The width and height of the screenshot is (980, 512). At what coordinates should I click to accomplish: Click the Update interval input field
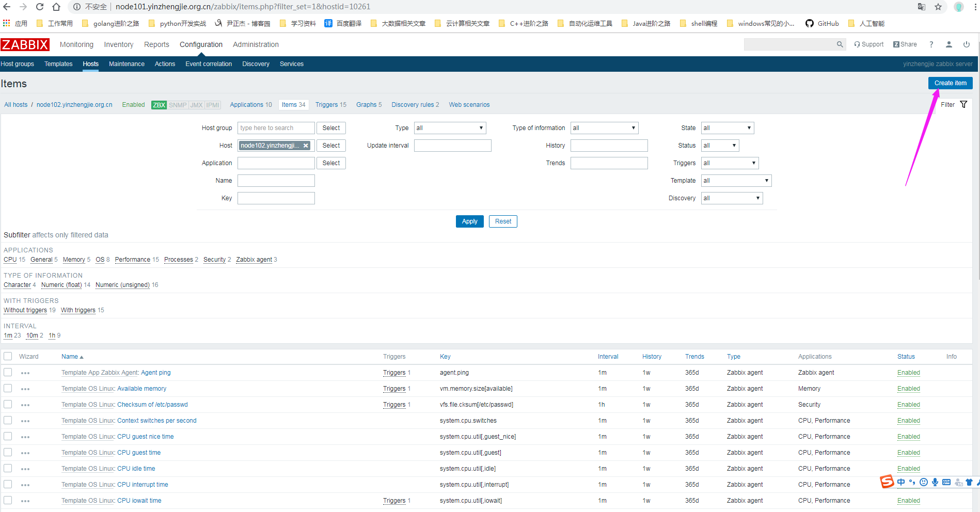[x=452, y=146]
